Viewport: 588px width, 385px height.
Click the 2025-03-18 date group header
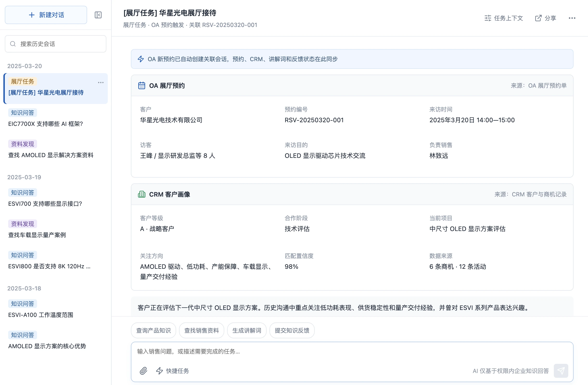pyautogui.click(x=24, y=288)
